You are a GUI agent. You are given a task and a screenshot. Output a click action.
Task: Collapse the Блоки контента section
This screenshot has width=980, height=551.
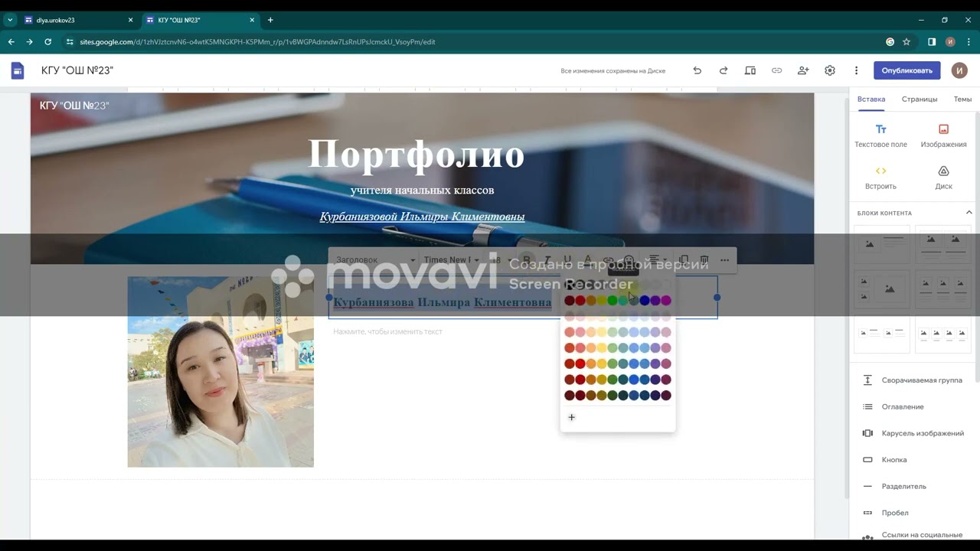pyautogui.click(x=969, y=213)
